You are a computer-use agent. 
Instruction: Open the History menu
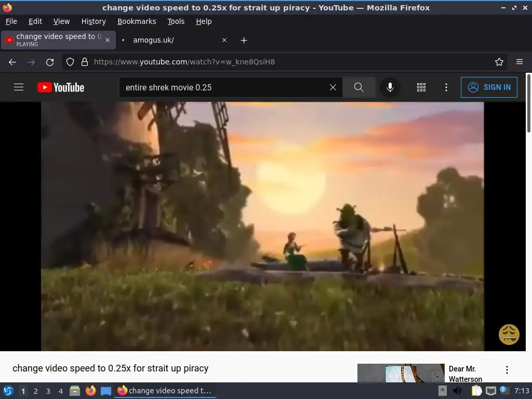94,21
